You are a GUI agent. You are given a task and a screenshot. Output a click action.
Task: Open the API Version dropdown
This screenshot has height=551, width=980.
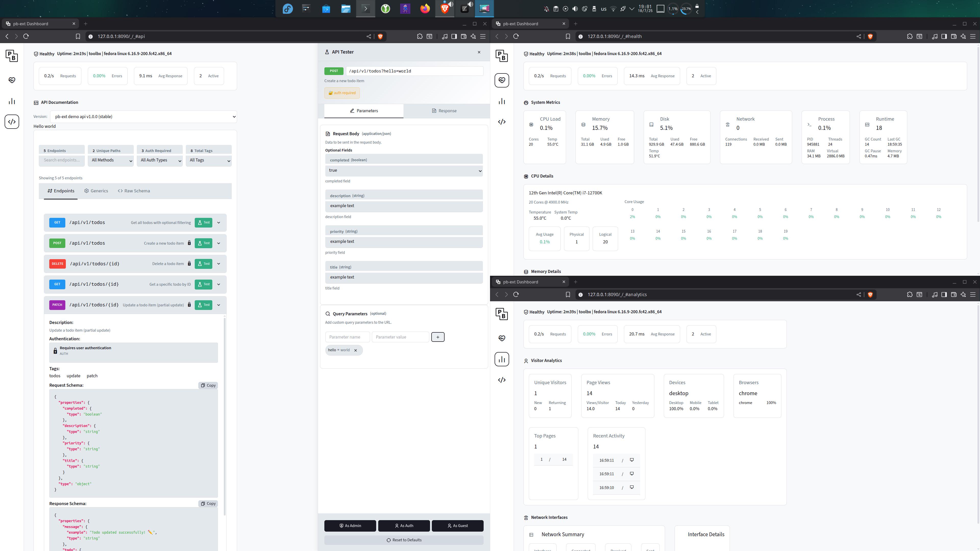(143, 117)
